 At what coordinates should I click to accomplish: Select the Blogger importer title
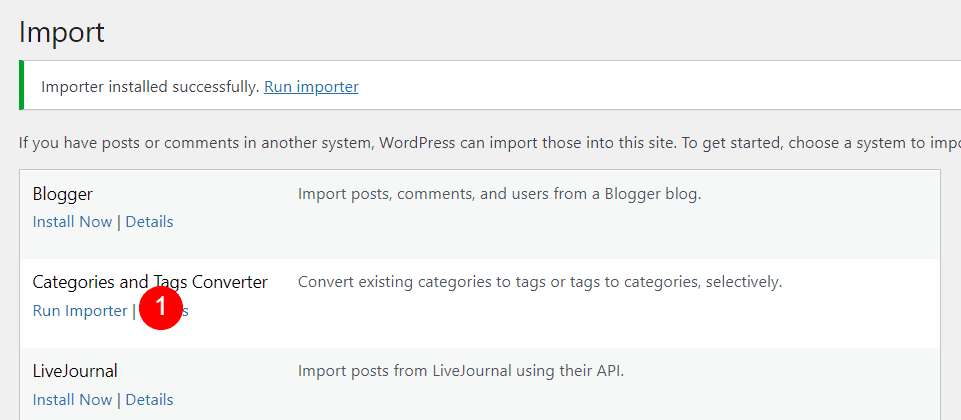(63, 195)
